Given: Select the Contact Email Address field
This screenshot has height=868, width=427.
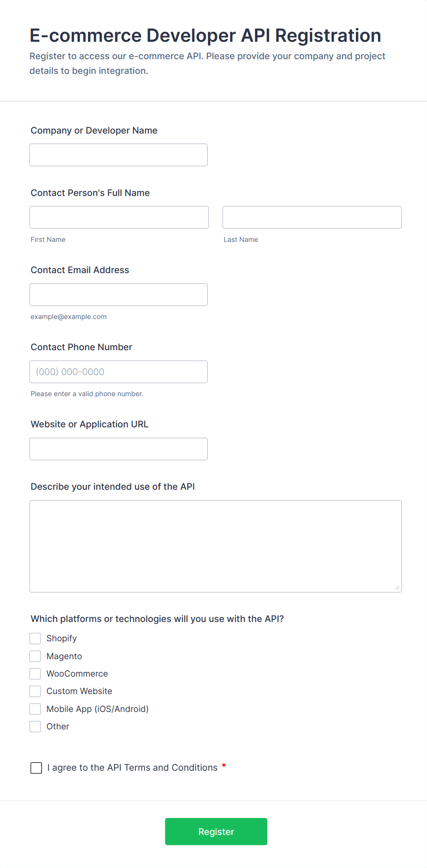Looking at the screenshot, I should (118, 295).
